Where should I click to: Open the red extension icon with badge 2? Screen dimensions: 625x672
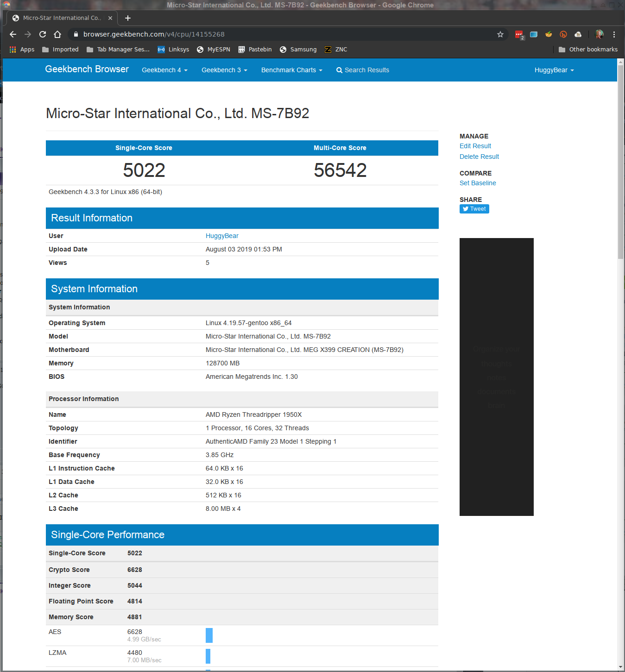tap(519, 35)
